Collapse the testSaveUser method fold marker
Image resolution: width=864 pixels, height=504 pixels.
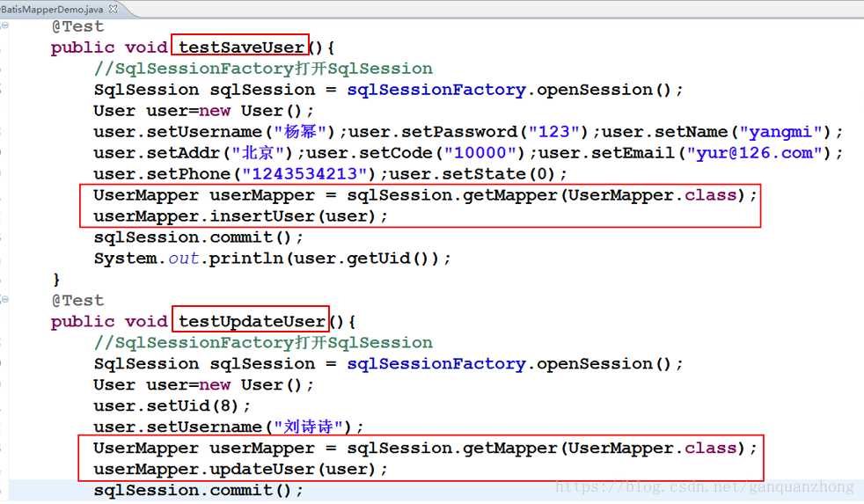[4, 26]
